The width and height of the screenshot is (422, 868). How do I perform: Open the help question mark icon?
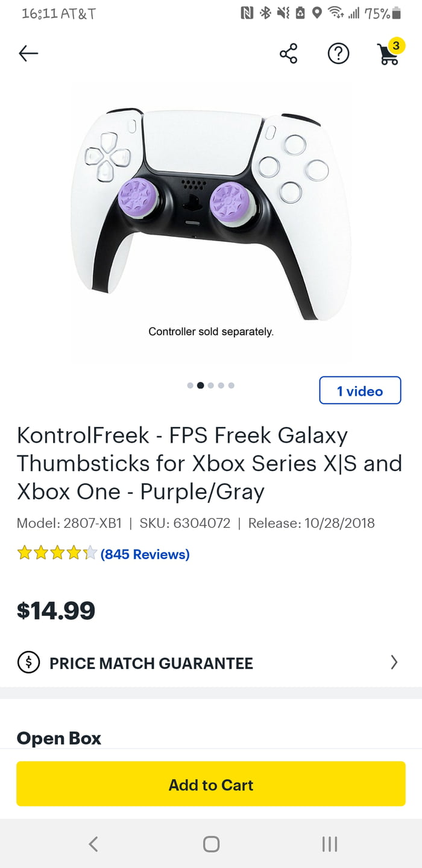click(x=338, y=53)
